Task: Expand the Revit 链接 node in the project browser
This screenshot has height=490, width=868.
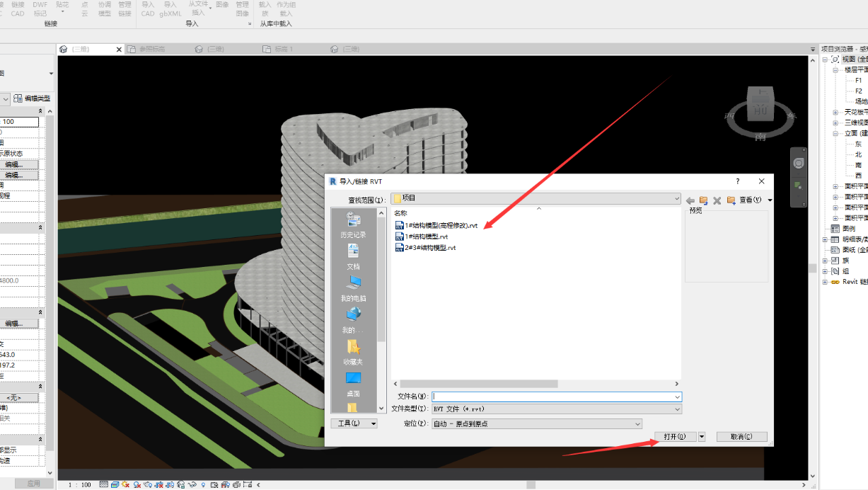Action: pos(825,282)
